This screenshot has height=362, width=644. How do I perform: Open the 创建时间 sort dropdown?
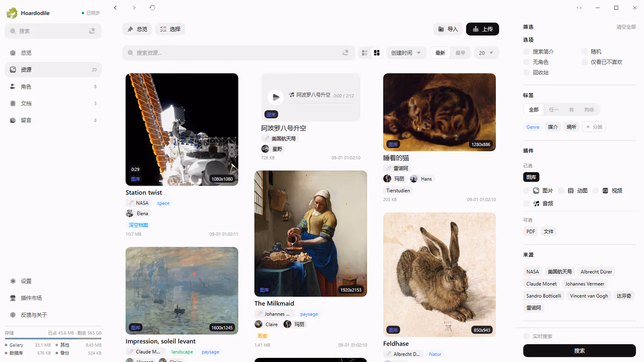point(406,53)
